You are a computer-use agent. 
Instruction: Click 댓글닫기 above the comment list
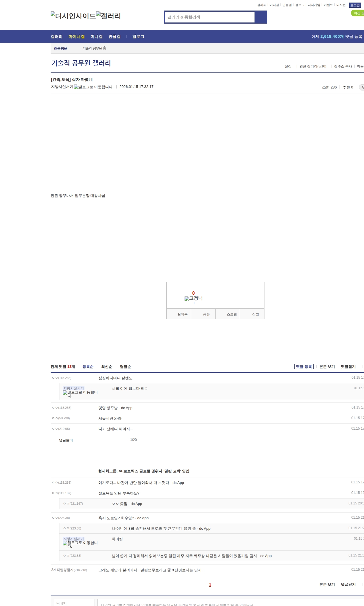[348, 367]
